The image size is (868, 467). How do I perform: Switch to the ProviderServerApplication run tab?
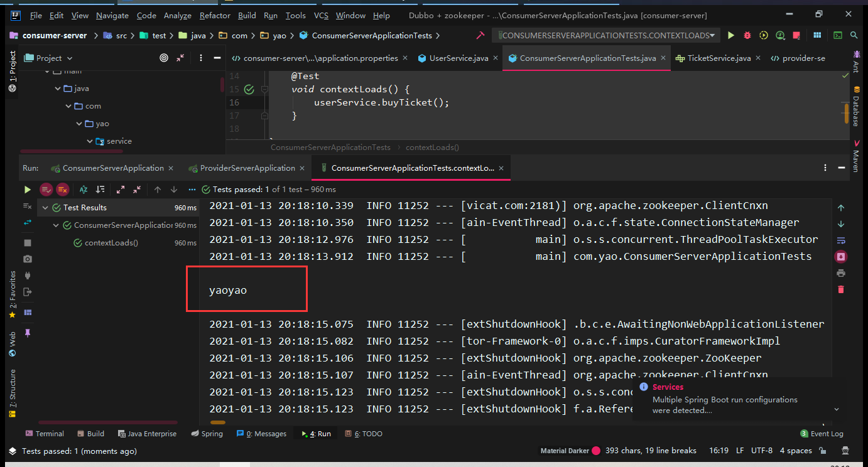tap(247, 168)
